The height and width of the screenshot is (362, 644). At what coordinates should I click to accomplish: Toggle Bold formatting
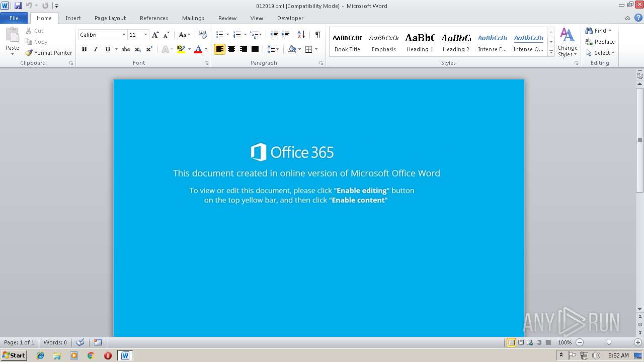coord(84,49)
